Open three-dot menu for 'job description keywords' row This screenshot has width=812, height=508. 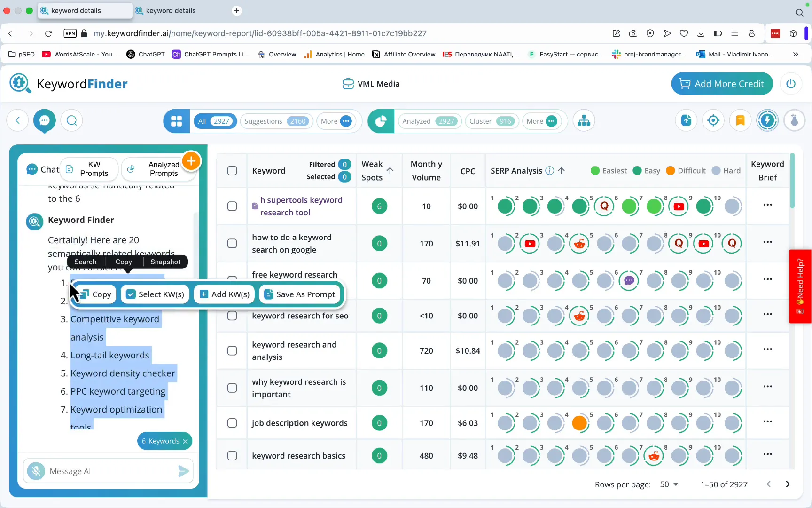768,421
